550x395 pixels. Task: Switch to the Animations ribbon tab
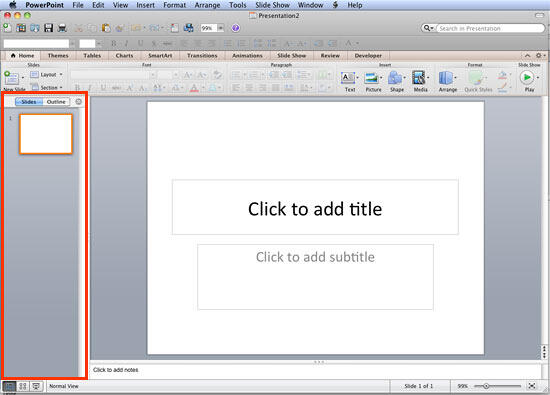click(x=247, y=55)
